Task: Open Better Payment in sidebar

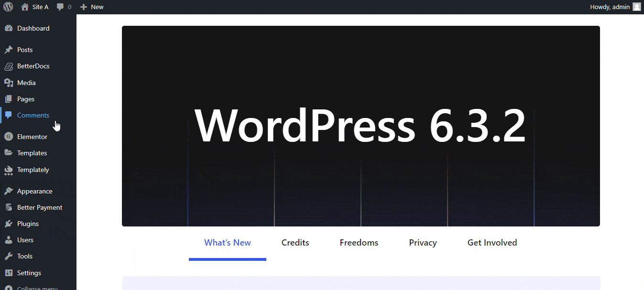Action: coord(40,207)
